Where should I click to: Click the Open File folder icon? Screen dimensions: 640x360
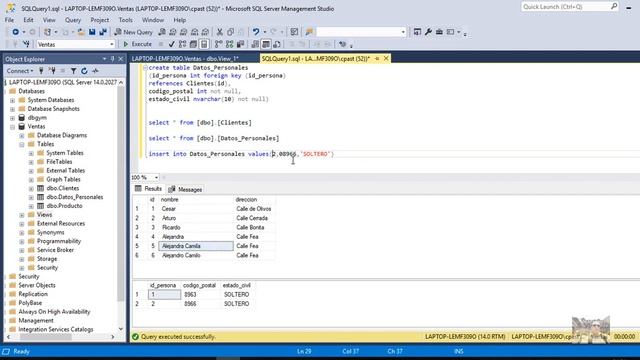[81, 32]
